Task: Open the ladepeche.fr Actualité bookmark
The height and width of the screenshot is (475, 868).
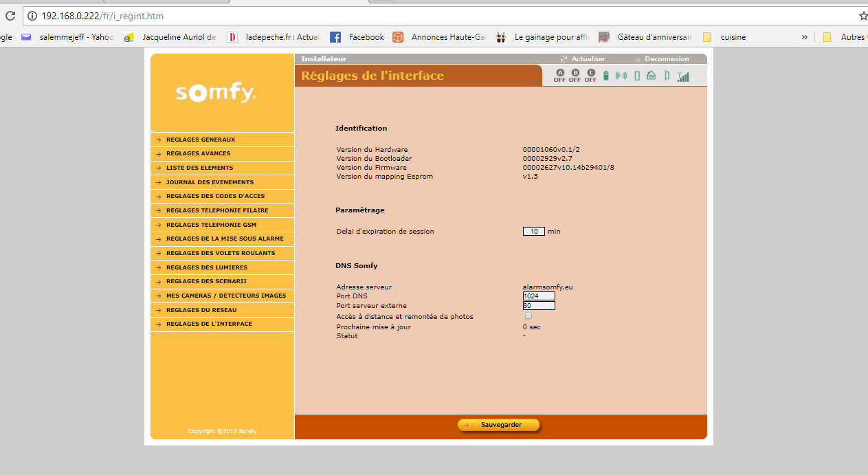Action: pos(273,37)
